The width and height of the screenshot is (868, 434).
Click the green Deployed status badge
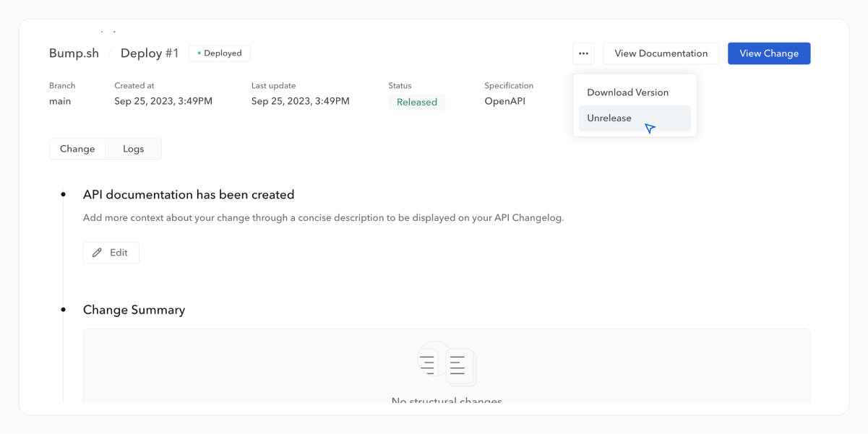(x=220, y=53)
